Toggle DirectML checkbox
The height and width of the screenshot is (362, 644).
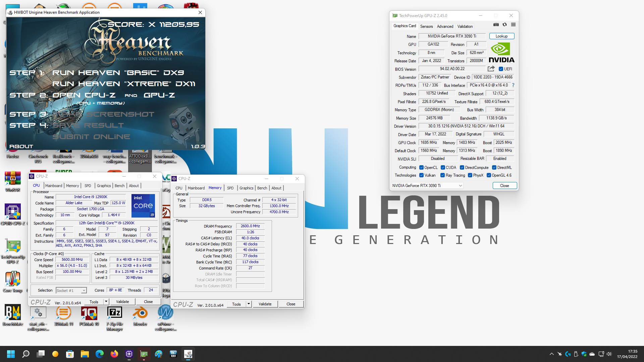[x=494, y=168]
